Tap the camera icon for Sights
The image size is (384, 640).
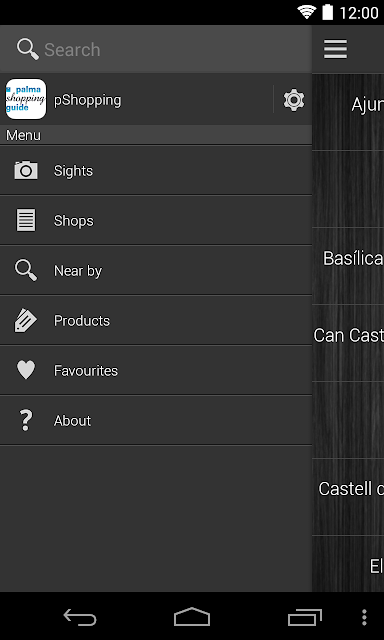point(26,170)
